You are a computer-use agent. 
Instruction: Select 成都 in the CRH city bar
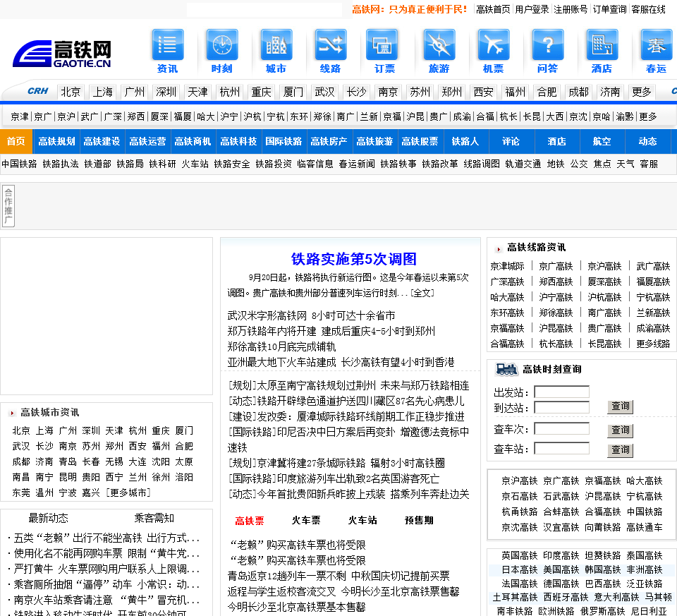tap(578, 92)
